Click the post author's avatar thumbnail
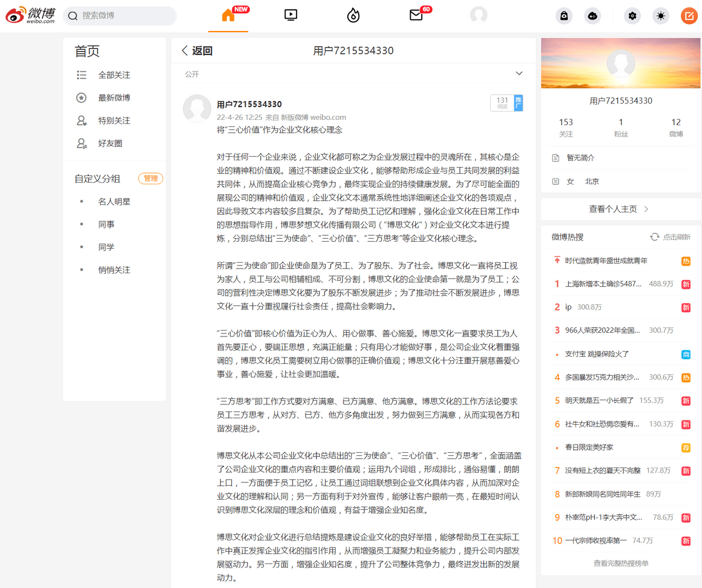The image size is (702, 588). point(197,108)
